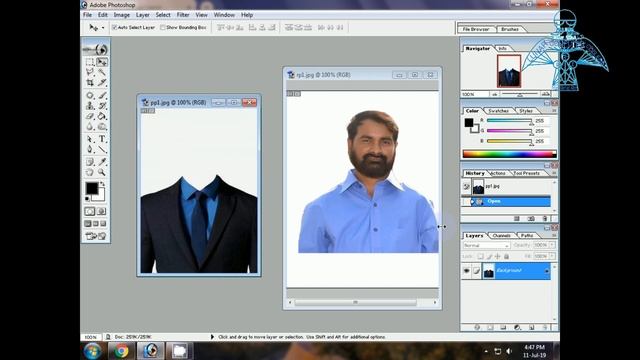Select the Dodge tool
Viewport: 640px width, 360px height.
tap(102, 127)
